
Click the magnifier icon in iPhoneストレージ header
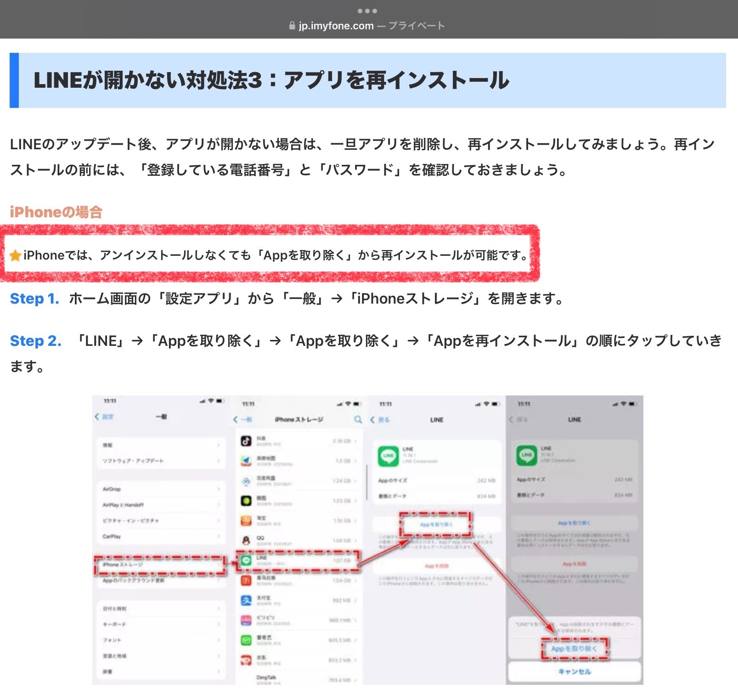(x=358, y=419)
